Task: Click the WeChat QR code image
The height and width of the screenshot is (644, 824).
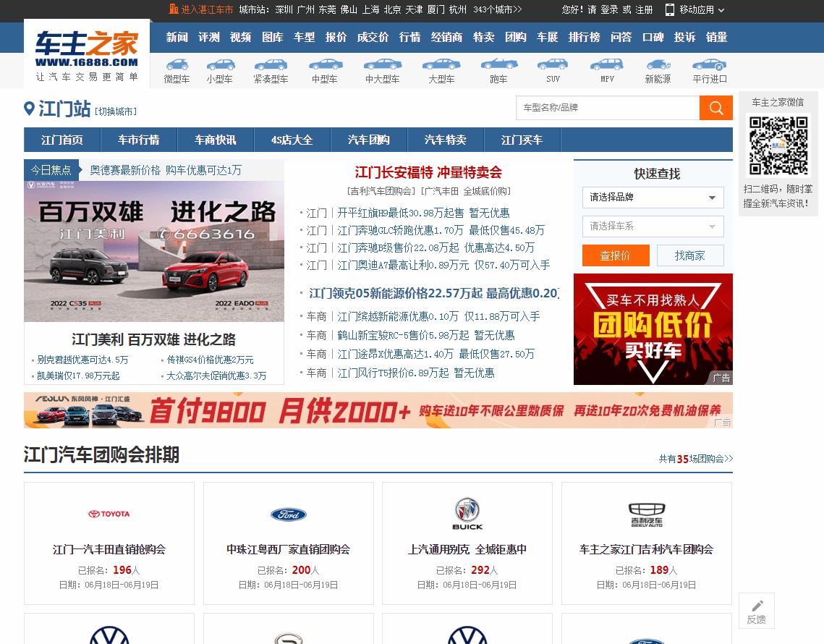Action: coord(778,145)
